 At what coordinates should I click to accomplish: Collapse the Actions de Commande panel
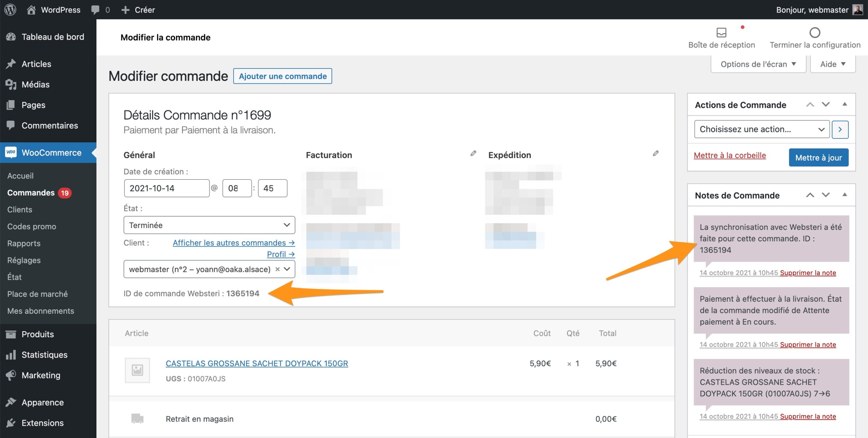pos(845,104)
